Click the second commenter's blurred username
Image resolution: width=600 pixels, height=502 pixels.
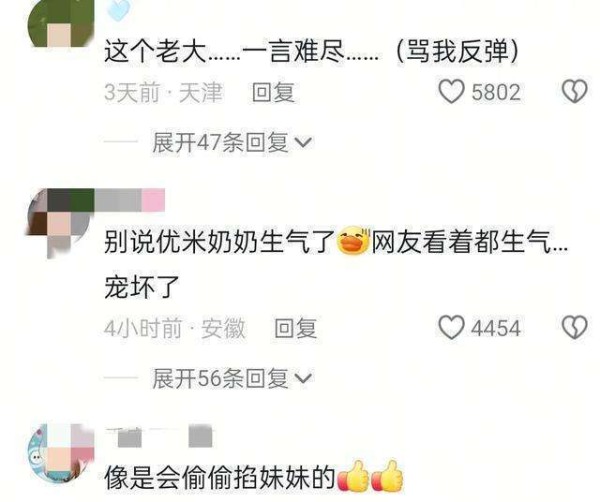[x=130, y=200]
